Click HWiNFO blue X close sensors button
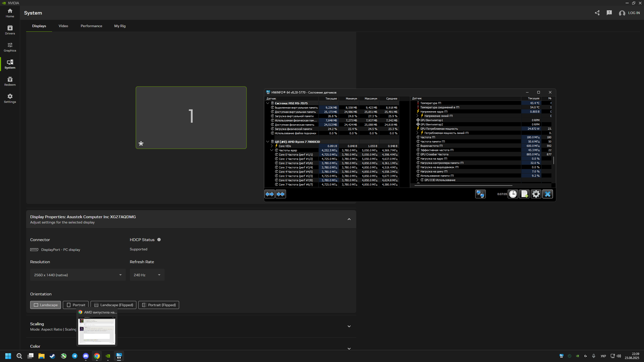The image size is (644, 362). 547,194
